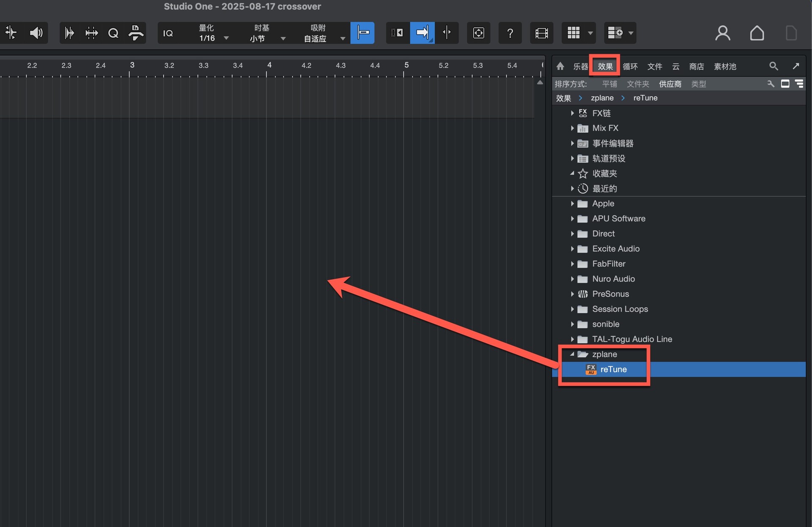Image resolution: width=812 pixels, height=527 pixels.
Task: Switch to the 乐器 browser tab
Action: (580, 66)
